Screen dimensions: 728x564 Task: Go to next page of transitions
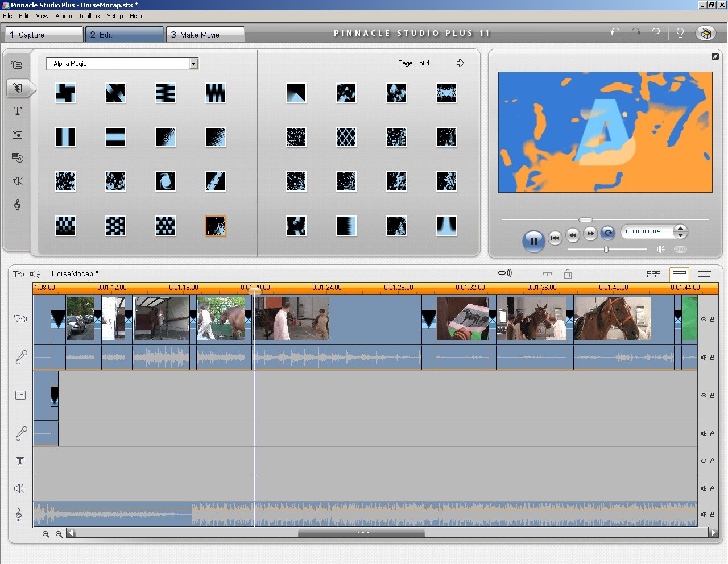coord(460,63)
